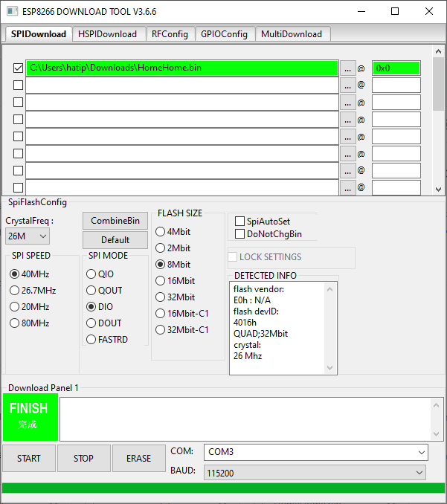The image size is (447, 504).
Task: Set flash size to 16Mbit-C1
Action: pyautogui.click(x=182, y=314)
